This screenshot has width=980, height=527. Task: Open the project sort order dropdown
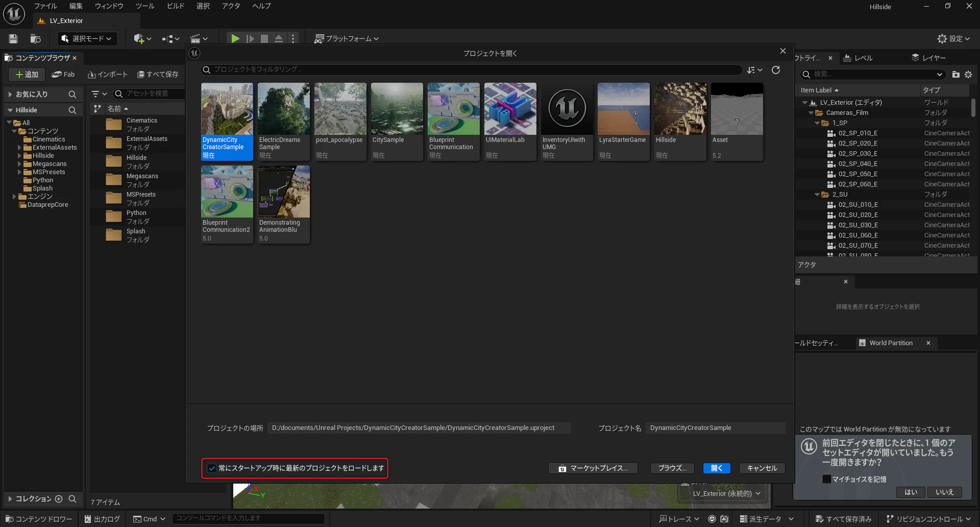coord(754,70)
